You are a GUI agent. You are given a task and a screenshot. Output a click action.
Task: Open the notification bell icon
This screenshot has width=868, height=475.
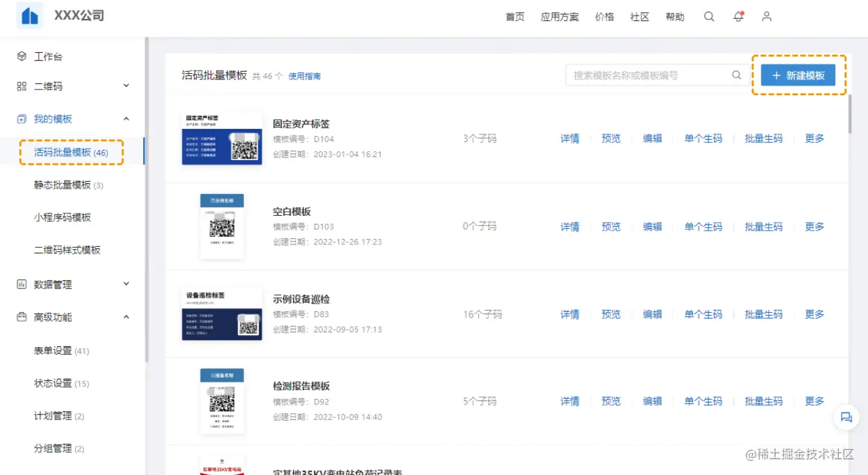click(x=738, y=17)
